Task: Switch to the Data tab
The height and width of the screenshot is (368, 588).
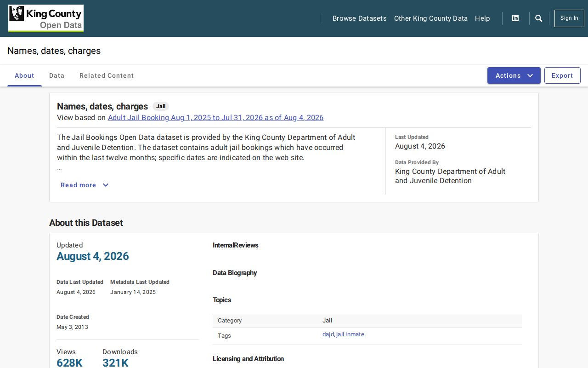Action: (57, 75)
